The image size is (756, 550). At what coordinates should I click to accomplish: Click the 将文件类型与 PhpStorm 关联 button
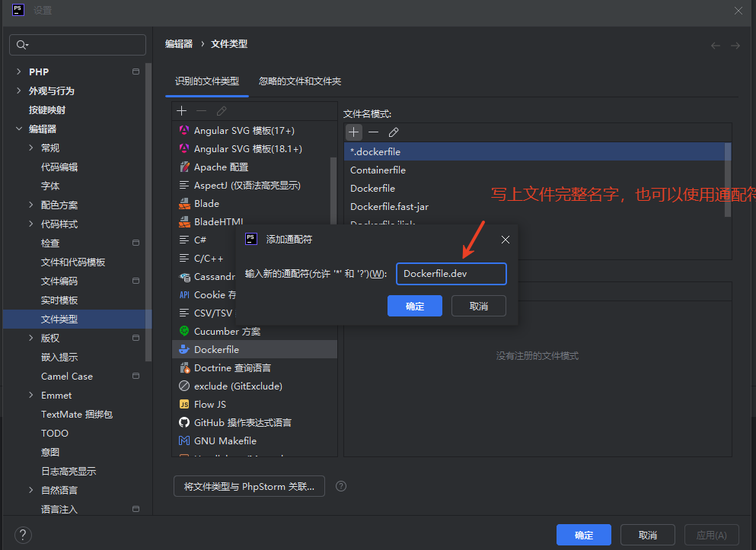[249, 486]
